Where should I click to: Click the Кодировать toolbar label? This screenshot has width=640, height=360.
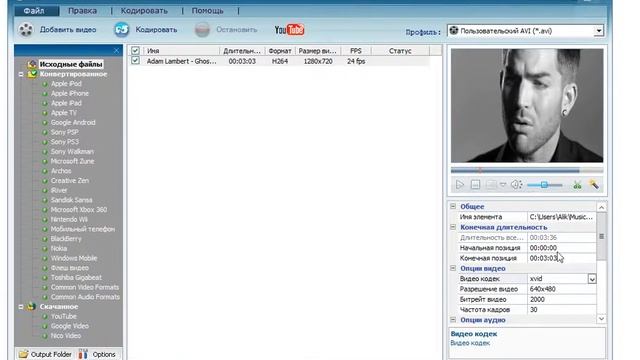(x=156, y=30)
